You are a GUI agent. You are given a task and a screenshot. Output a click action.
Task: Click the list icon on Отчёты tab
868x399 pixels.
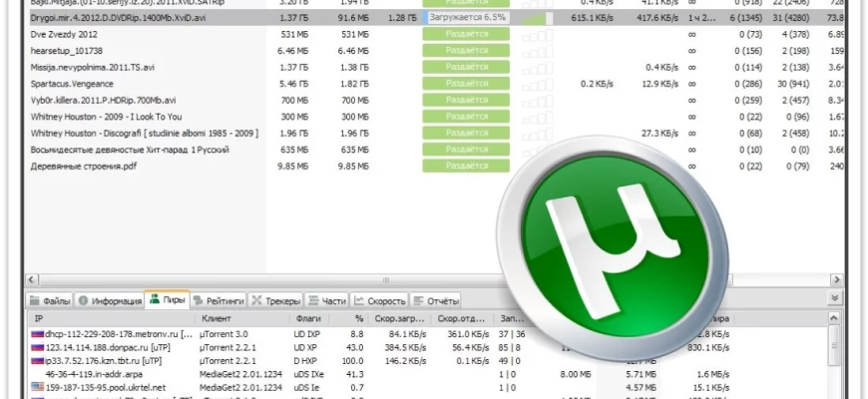tap(418, 301)
